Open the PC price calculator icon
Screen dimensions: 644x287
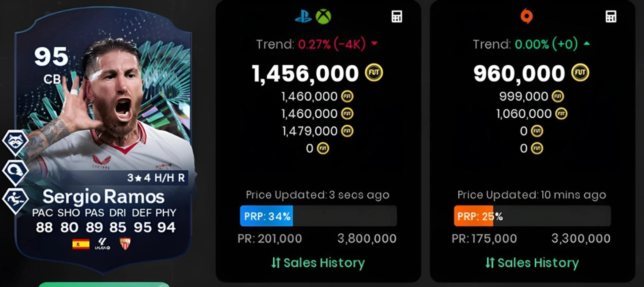click(611, 16)
